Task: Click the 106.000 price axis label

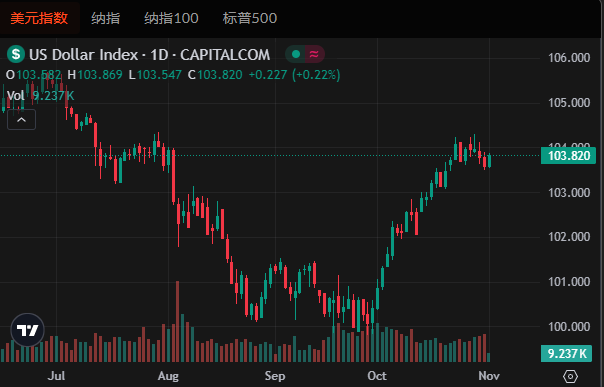Action: pos(569,58)
